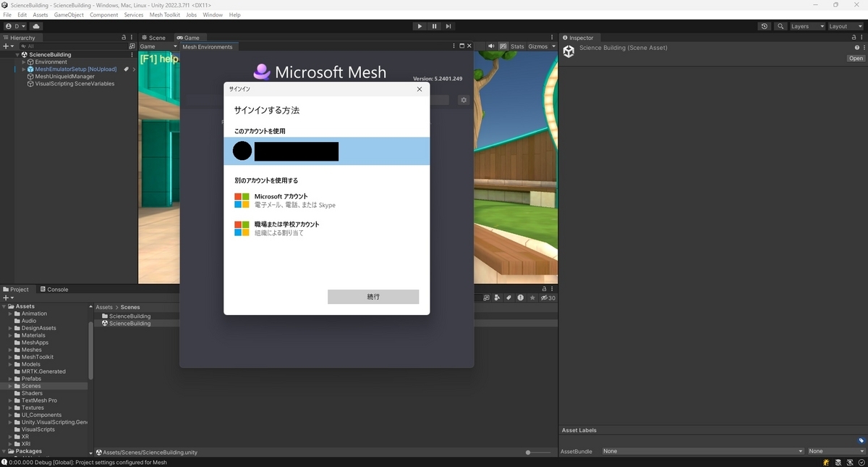Toggle the Hierarchy panel lock icon
Image resolution: width=868 pixels, height=467 pixels.
[124, 38]
